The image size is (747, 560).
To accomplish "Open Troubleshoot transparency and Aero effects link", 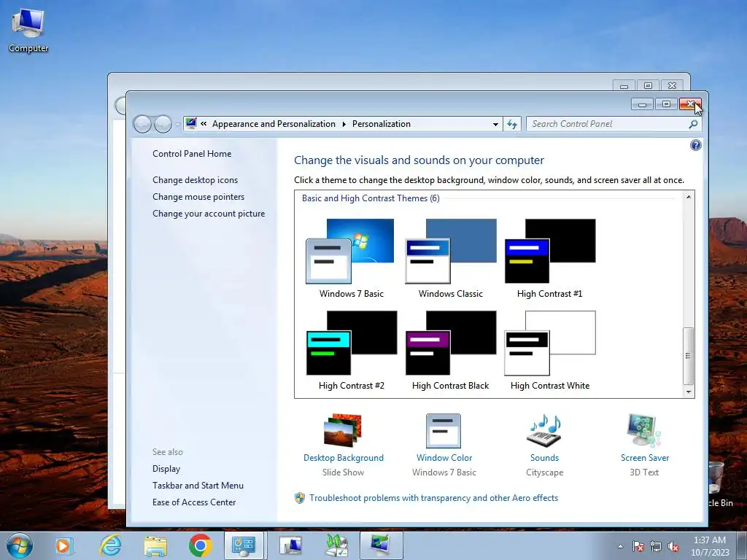I will 433,497.
